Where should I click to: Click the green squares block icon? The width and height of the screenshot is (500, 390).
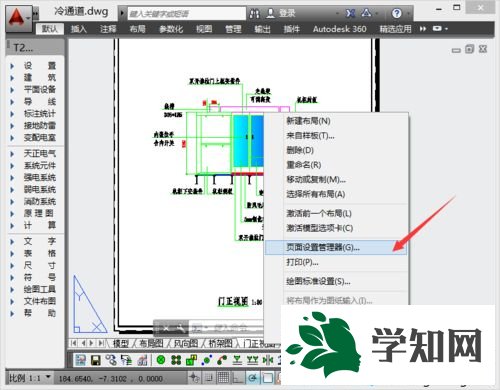coord(191,360)
